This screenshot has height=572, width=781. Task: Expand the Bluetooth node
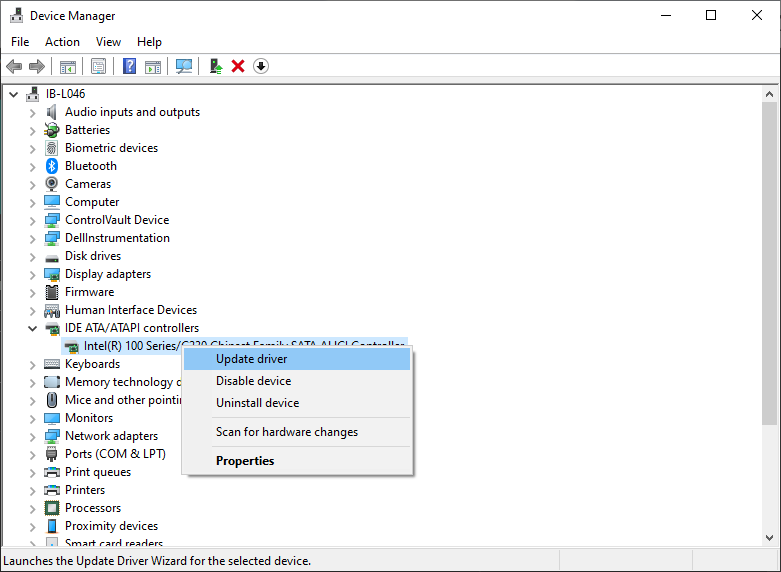pos(33,167)
